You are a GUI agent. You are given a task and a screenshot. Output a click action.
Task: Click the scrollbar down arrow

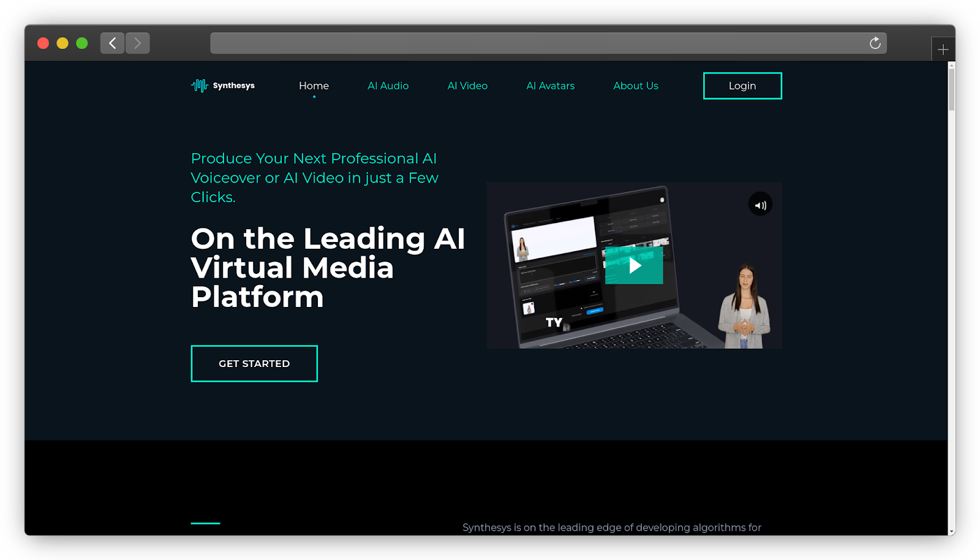(951, 531)
